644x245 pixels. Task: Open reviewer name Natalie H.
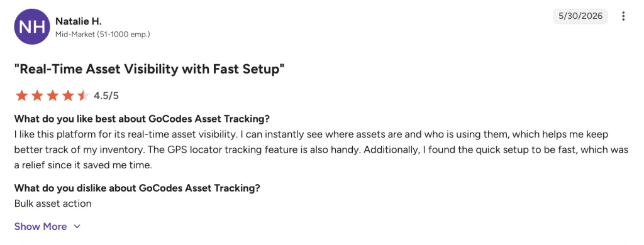78,21
